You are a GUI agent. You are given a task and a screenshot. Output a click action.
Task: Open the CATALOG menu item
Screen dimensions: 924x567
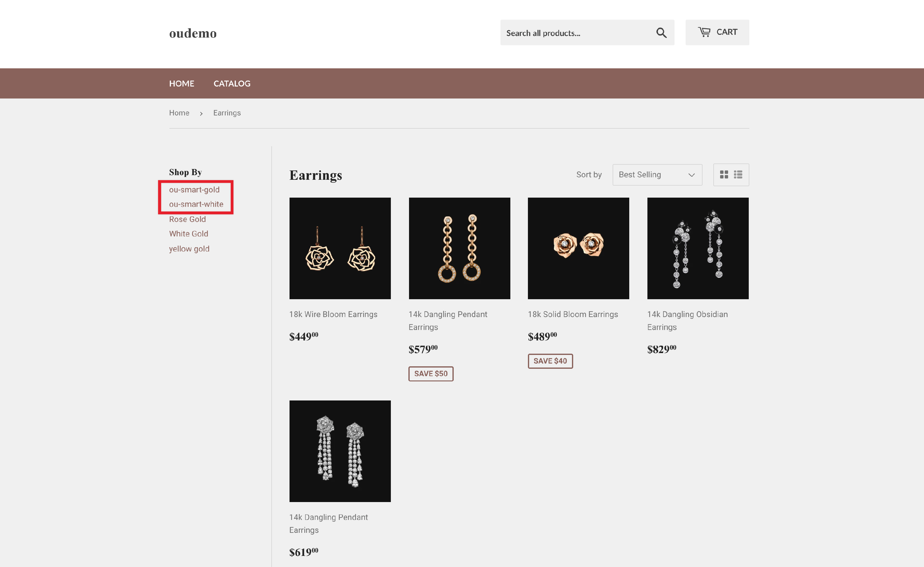tap(232, 84)
